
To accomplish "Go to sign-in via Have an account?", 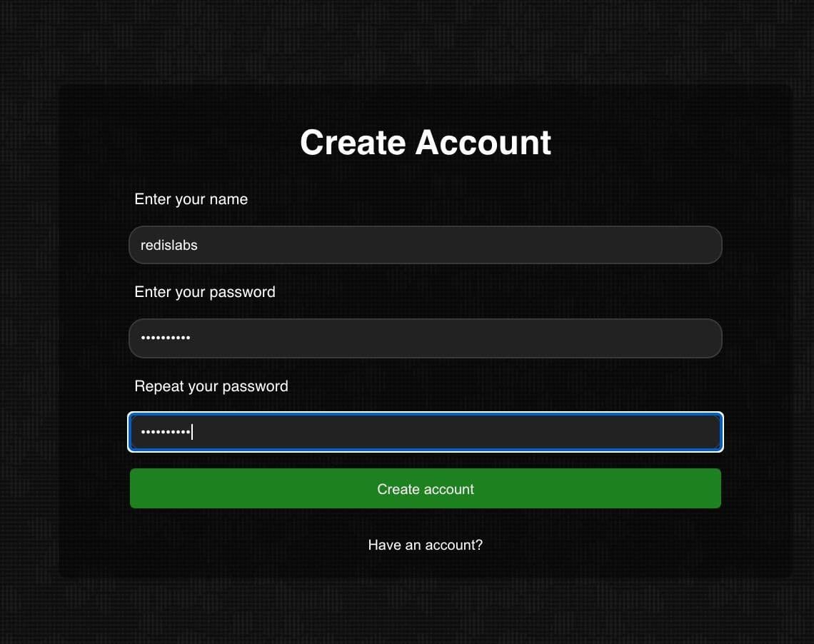I will [x=425, y=545].
